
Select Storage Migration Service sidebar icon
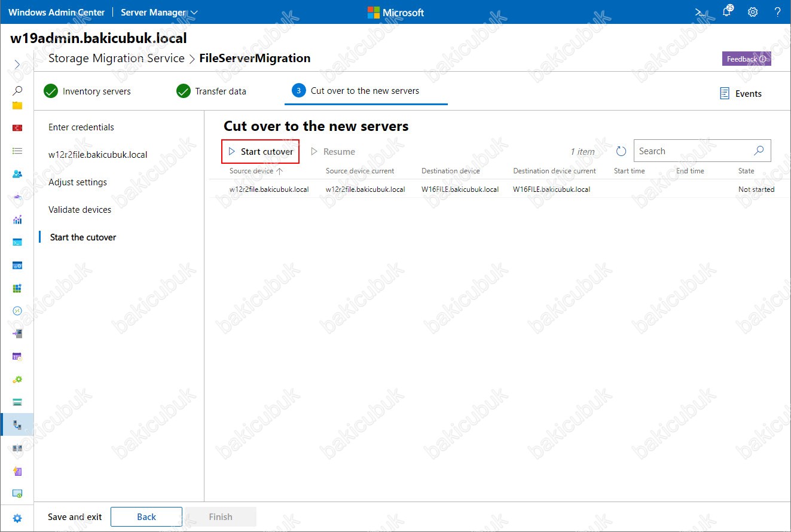(17, 425)
